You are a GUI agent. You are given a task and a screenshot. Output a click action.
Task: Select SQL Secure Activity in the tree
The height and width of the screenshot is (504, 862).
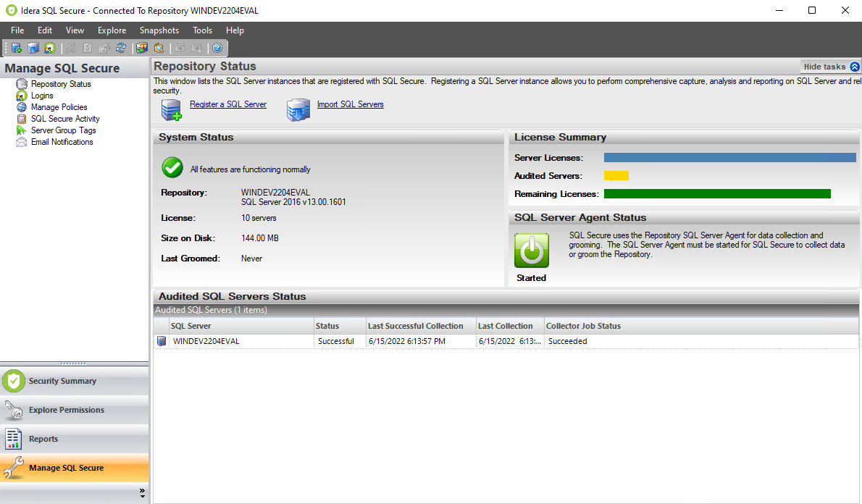(x=65, y=119)
